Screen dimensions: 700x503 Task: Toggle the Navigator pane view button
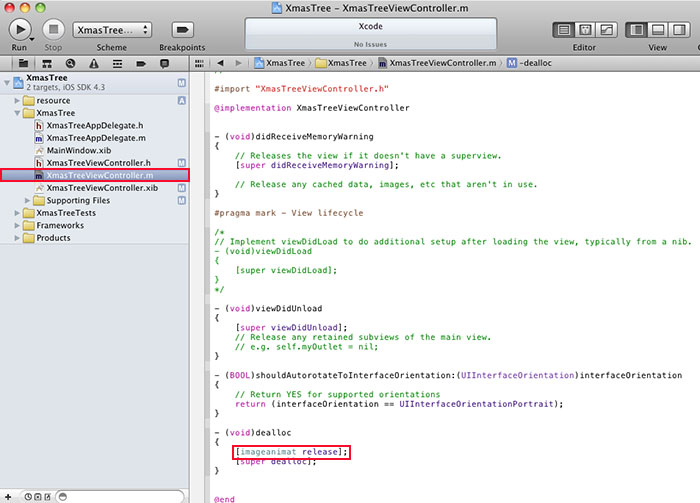(636, 30)
